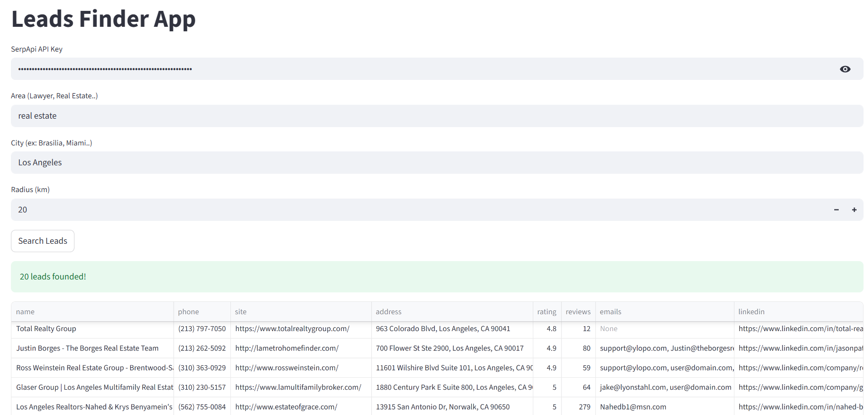Screen dimensions: 868x415
Task: Decrease radius with the minus button
Action: [x=836, y=210]
